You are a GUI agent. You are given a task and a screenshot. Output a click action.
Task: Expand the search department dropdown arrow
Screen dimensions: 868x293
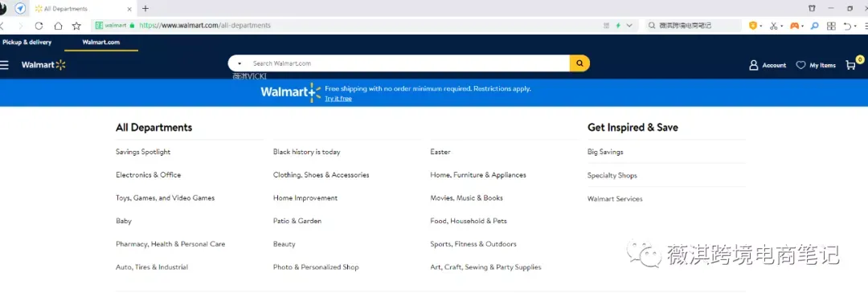point(240,63)
